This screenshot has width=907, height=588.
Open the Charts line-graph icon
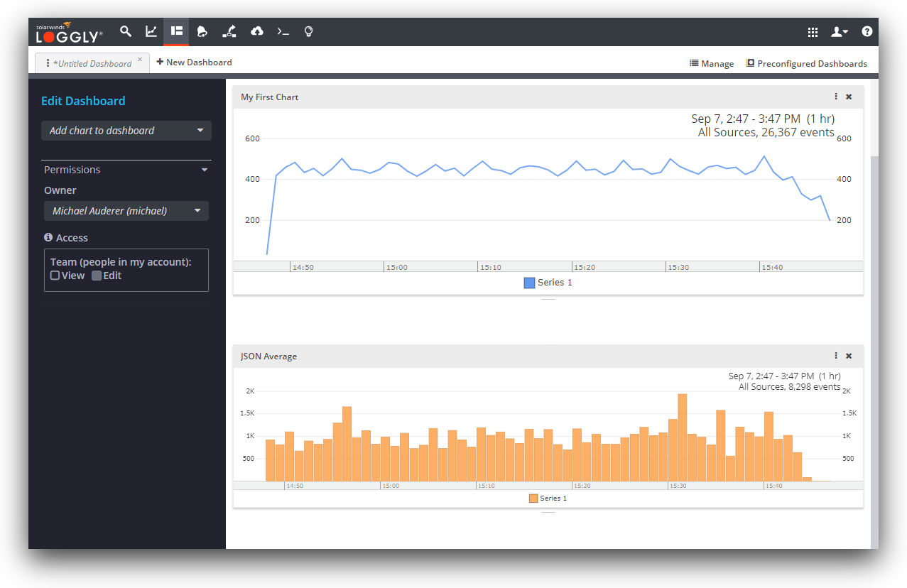click(151, 31)
